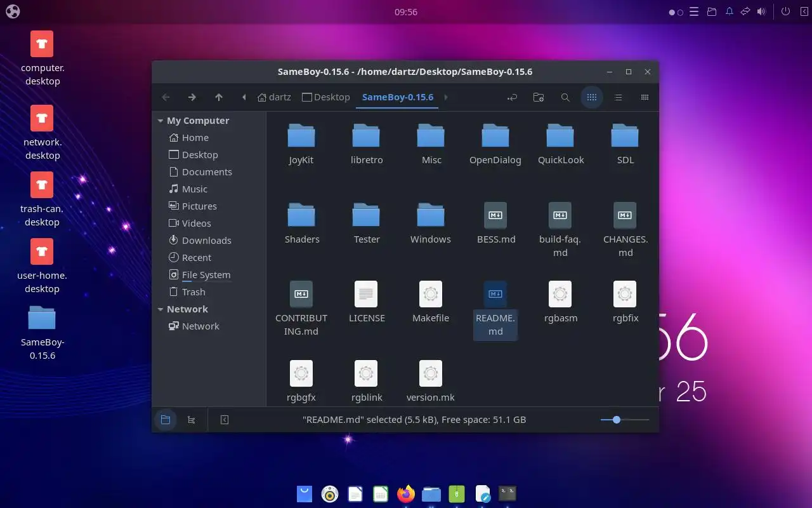This screenshot has width=812, height=508.
Task: Open File System in the sidebar
Action: click(199, 275)
